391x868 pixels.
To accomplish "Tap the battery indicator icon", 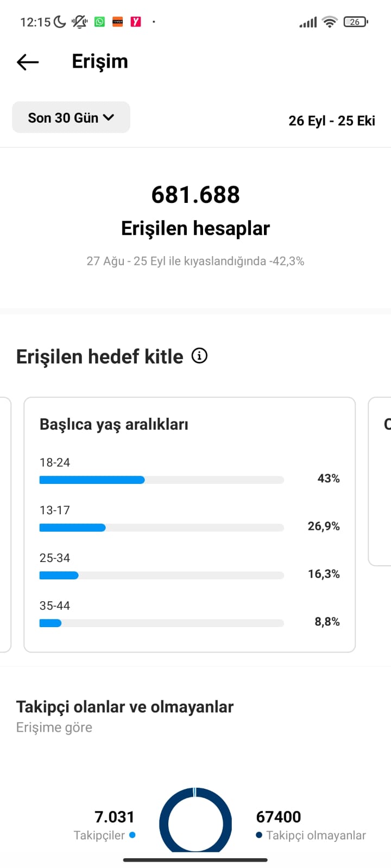I will point(356,22).
